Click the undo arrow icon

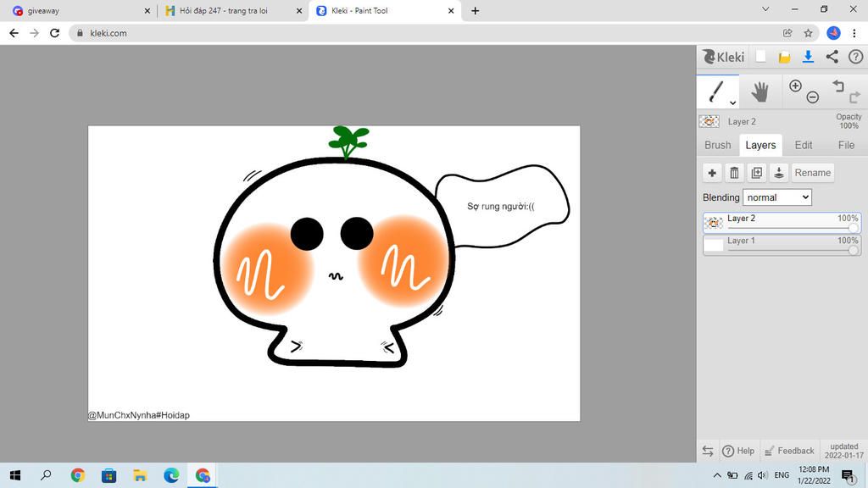click(x=838, y=86)
